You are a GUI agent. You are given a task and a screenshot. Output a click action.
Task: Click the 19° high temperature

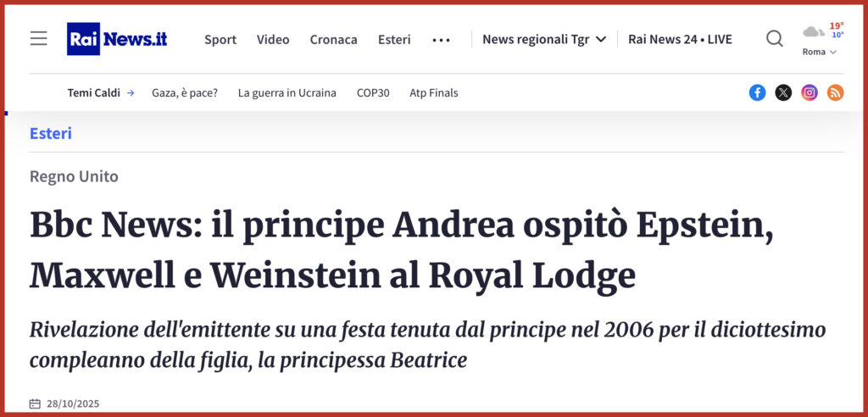[x=837, y=25]
